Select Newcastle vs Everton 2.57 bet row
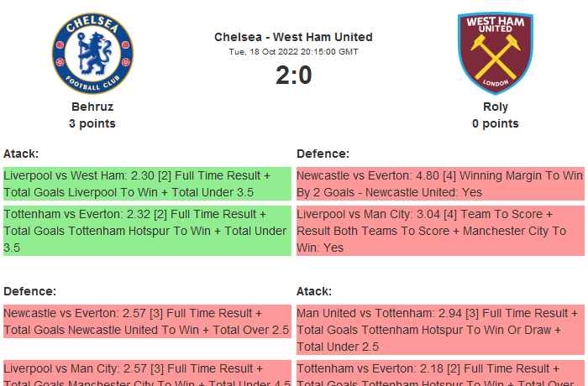This screenshot has height=386, width=588. coord(146,321)
